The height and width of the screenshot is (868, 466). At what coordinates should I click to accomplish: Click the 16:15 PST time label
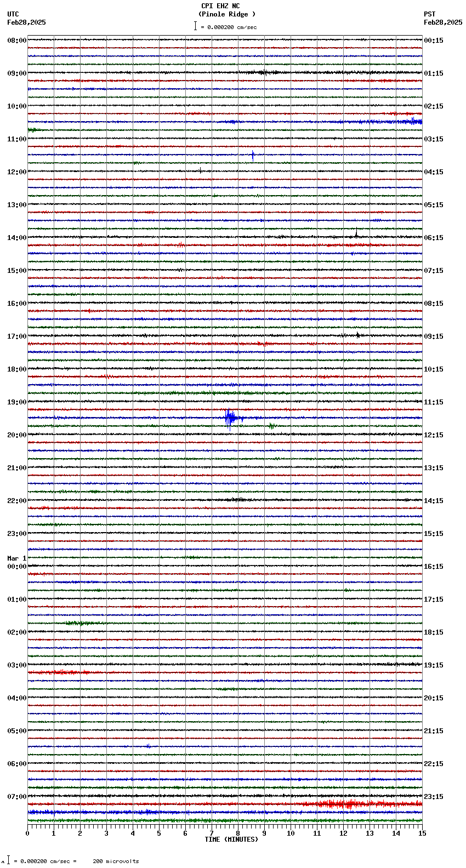434,567
